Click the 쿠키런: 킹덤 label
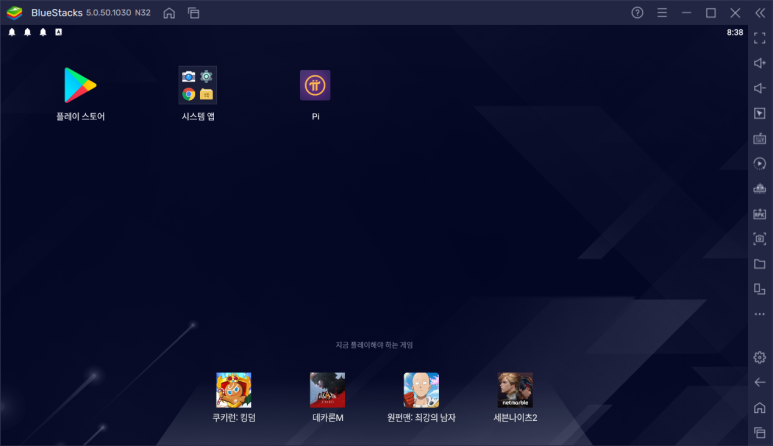 234,417
